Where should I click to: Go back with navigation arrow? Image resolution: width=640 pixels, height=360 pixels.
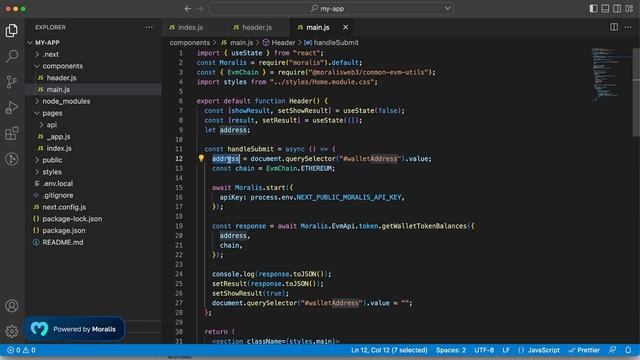(188, 9)
